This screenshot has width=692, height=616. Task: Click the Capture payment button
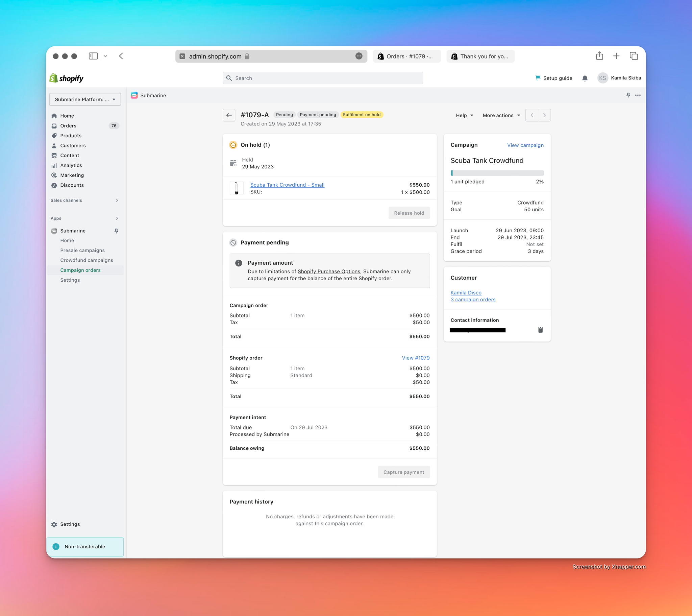click(x=403, y=472)
